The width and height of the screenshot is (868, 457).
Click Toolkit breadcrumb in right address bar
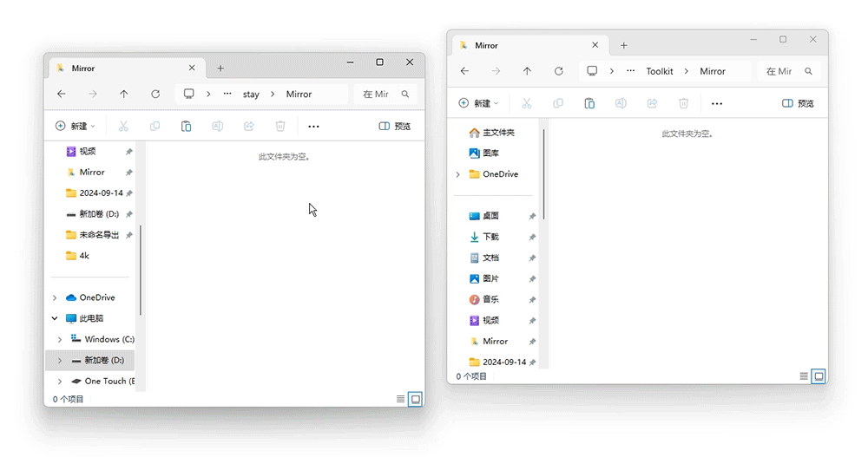[x=660, y=71]
